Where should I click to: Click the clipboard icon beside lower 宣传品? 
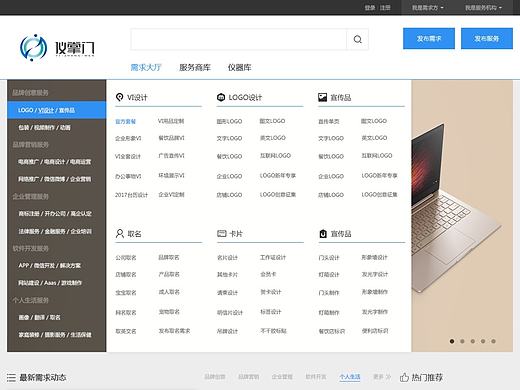[323, 234]
